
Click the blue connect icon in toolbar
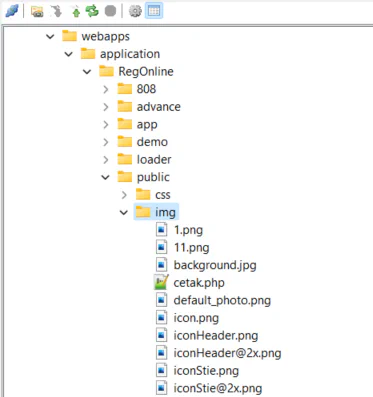[11, 11]
